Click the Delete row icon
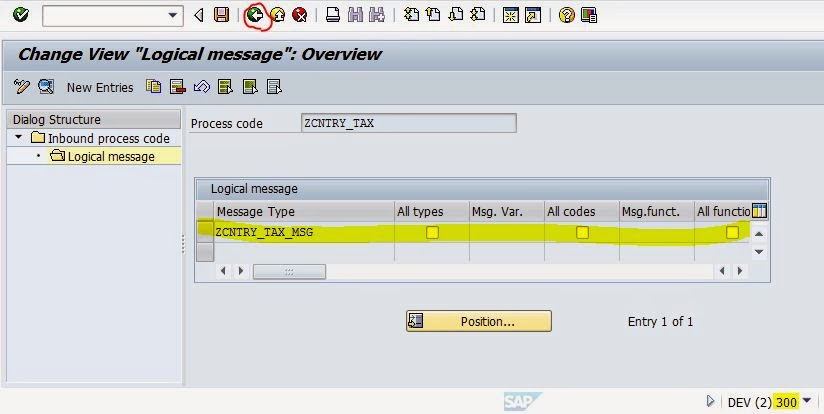 click(178, 86)
